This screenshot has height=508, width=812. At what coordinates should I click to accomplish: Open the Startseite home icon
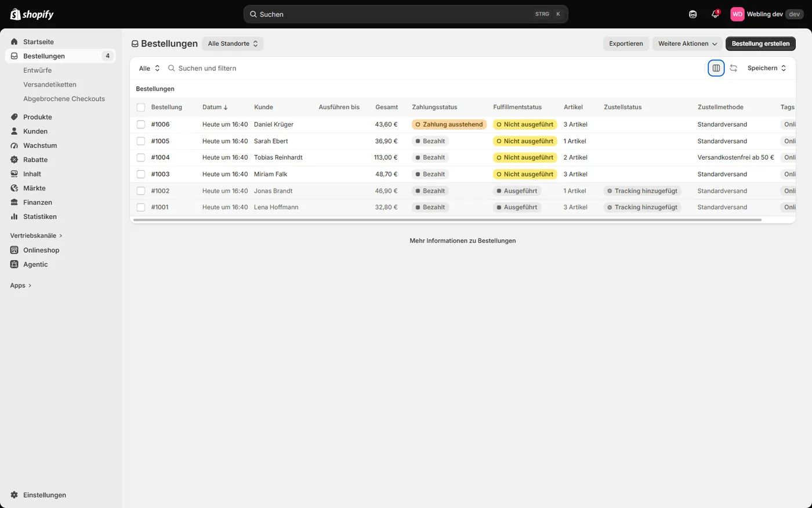tap(14, 42)
